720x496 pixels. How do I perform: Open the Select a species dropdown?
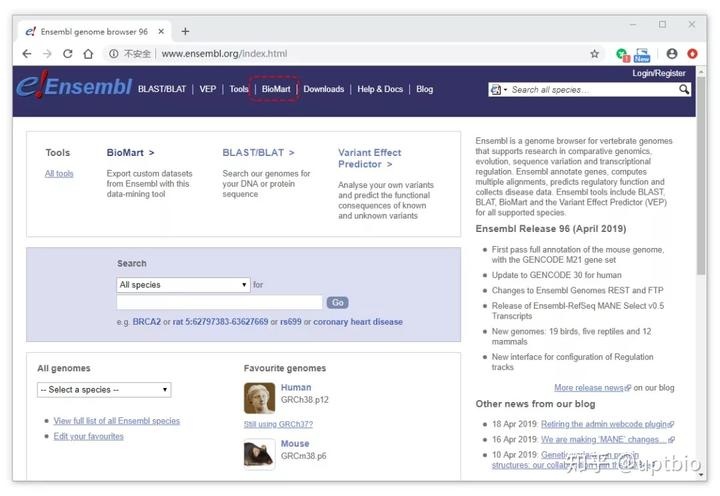point(104,390)
